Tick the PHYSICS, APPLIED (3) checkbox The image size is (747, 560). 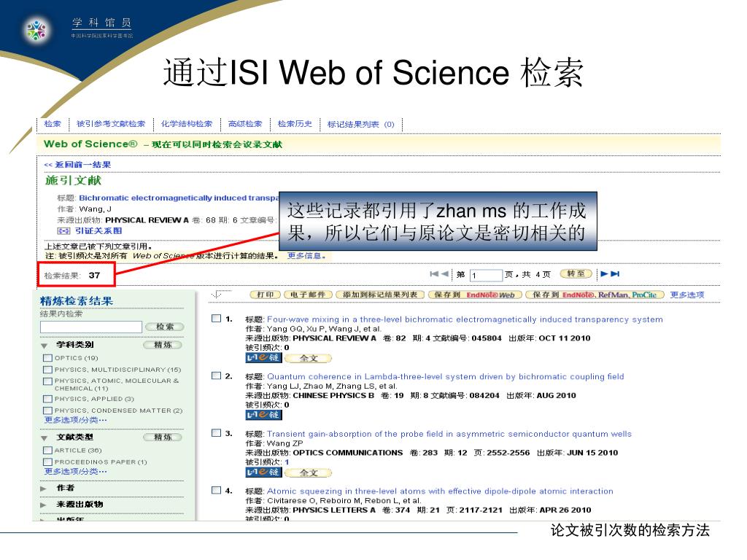tap(47, 399)
